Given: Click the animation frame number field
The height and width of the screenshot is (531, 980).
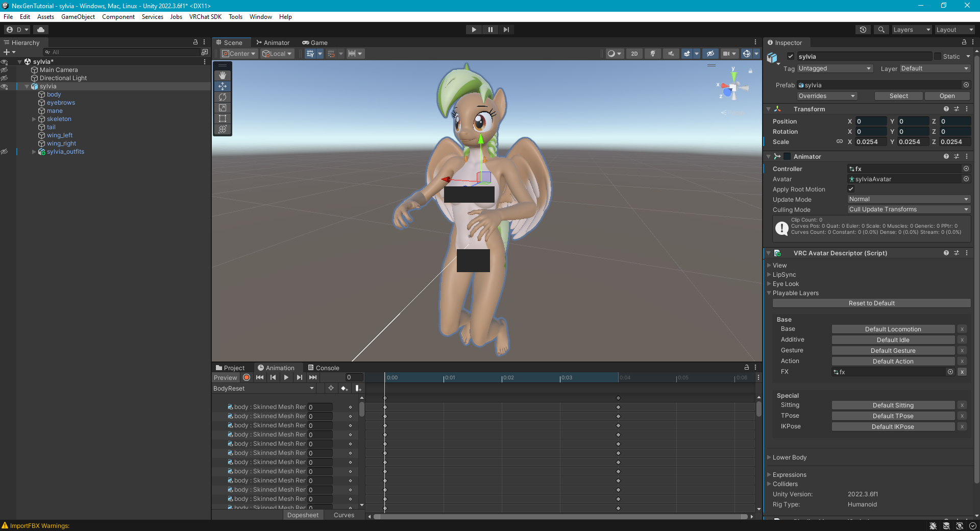Looking at the screenshot, I should (x=354, y=377).
